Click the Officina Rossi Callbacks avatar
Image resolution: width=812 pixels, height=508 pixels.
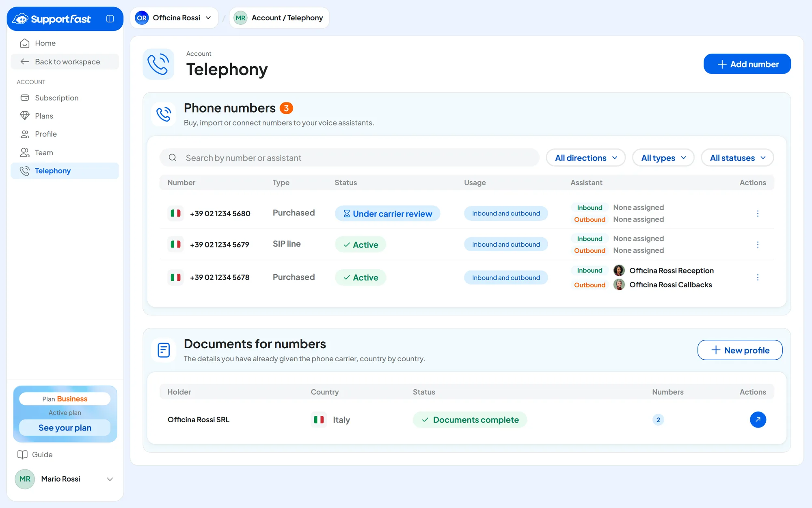(x=619, y=284)
